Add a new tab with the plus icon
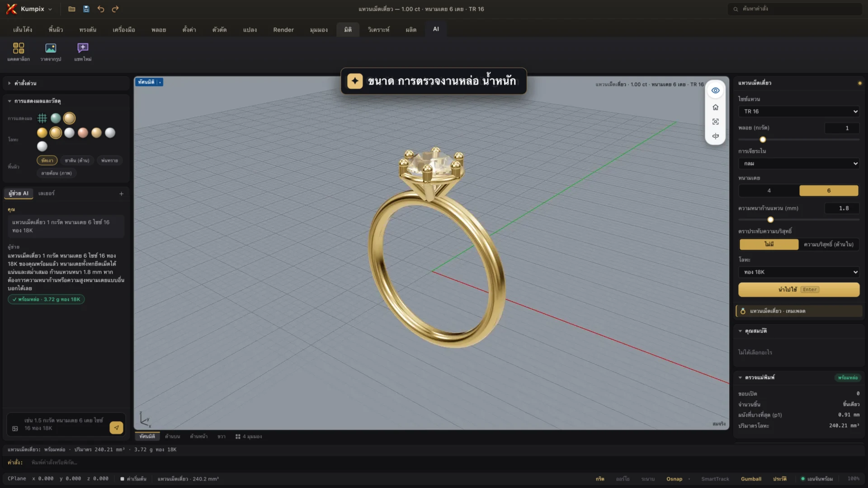Image resolution: width=868 pixels, height=488 pixels. point(121,194)
